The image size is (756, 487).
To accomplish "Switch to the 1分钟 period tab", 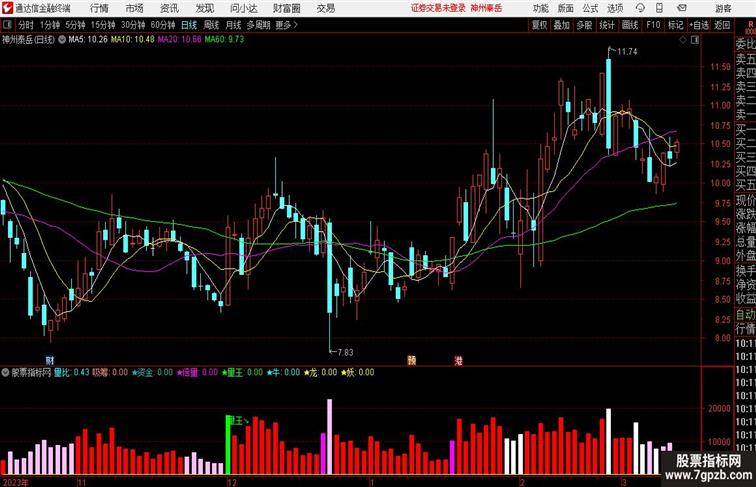I will 50,25.
